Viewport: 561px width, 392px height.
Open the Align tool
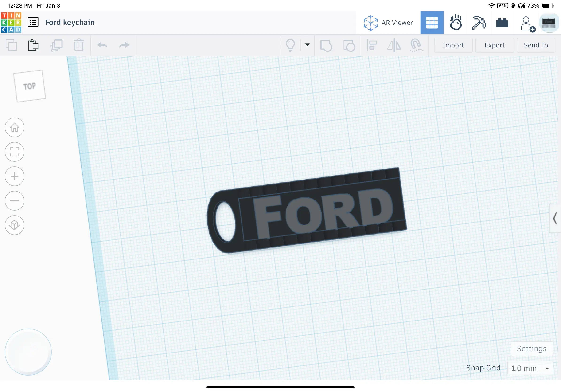pyautogui.click(x=372, y=45)
